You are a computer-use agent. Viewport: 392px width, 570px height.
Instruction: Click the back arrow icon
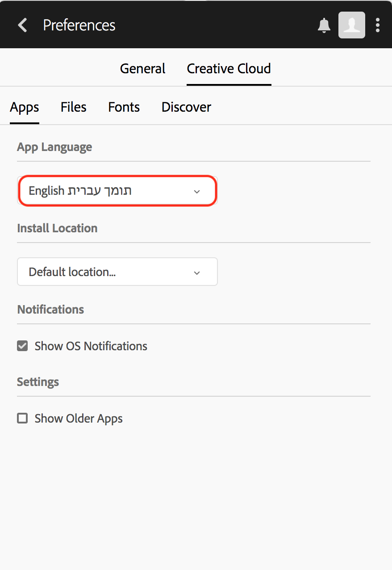(22, 25)
